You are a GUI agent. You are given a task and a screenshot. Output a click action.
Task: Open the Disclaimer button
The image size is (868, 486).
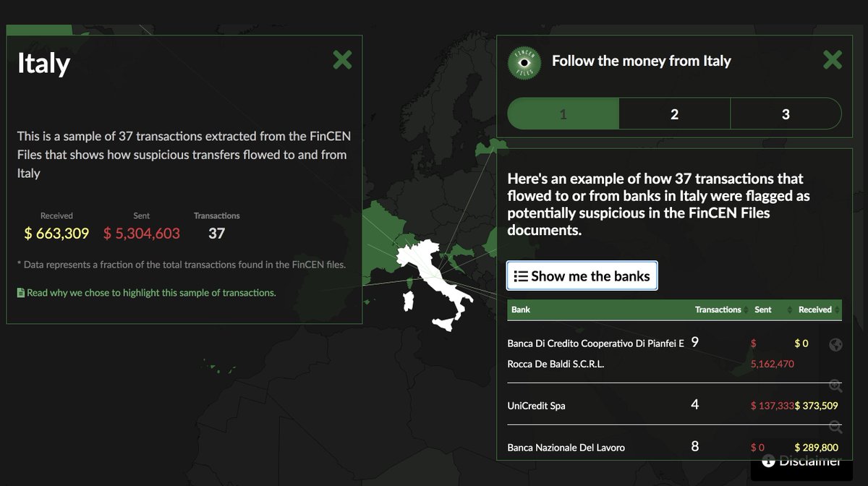[801, 462]
